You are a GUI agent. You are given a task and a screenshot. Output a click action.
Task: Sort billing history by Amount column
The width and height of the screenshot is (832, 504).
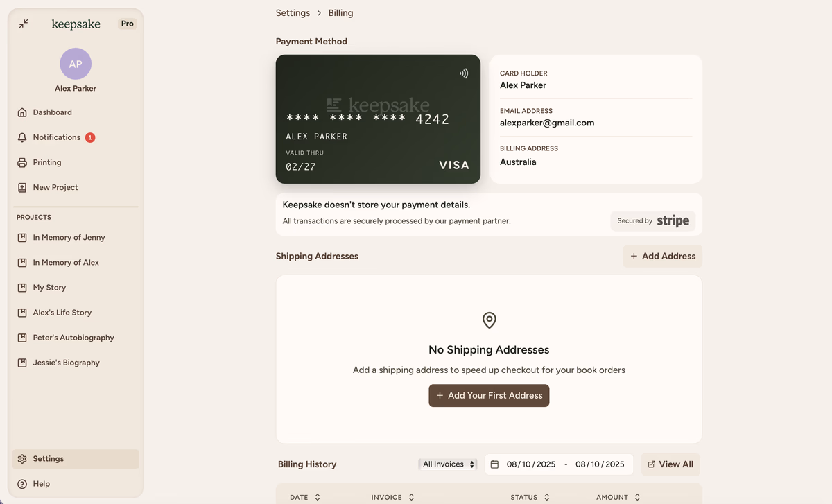(x=618, y=497)
